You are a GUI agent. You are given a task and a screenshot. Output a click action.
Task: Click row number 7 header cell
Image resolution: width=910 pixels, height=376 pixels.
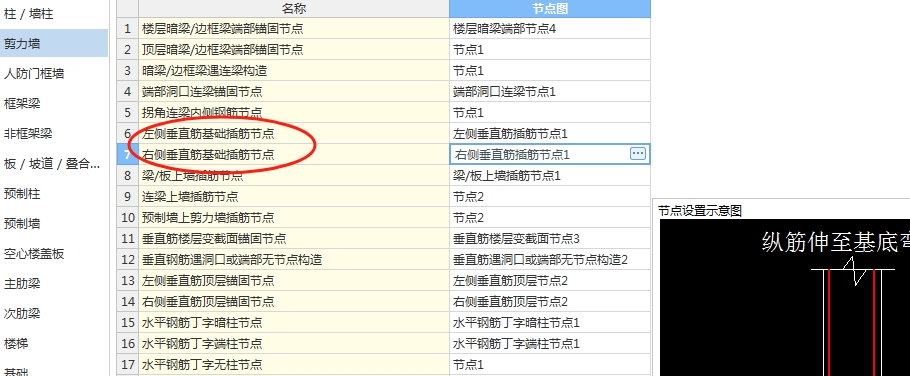click(127, 154)
